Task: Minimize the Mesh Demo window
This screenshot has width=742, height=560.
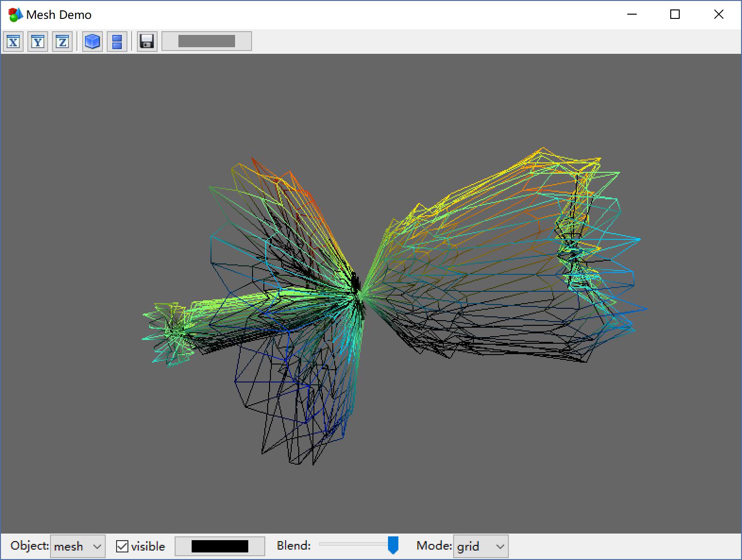Action: [632, 15]
